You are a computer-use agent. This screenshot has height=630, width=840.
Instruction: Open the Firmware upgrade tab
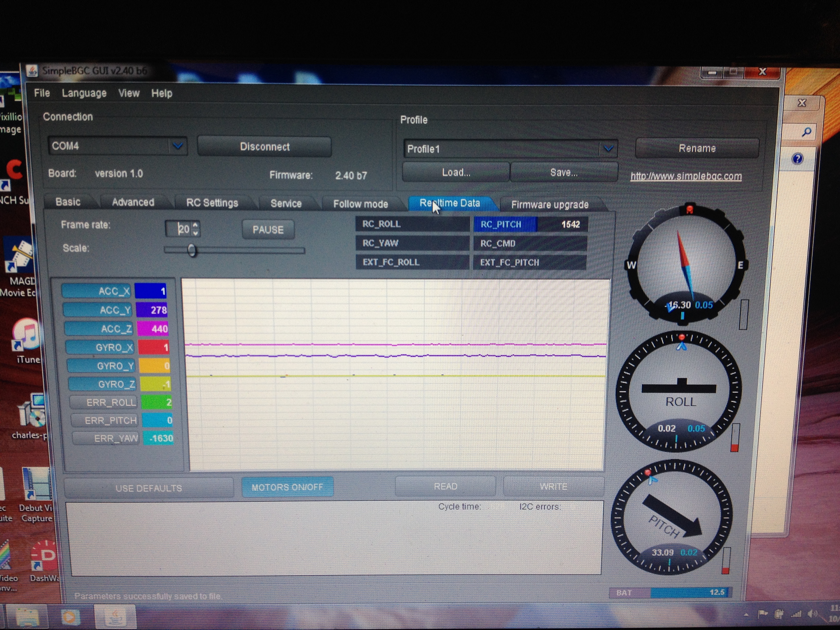pyautogui.click(x=549, y=205)
